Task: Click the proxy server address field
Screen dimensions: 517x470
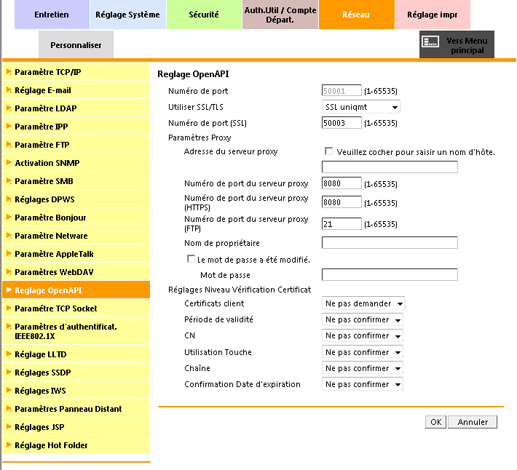Action: (390, 167)
